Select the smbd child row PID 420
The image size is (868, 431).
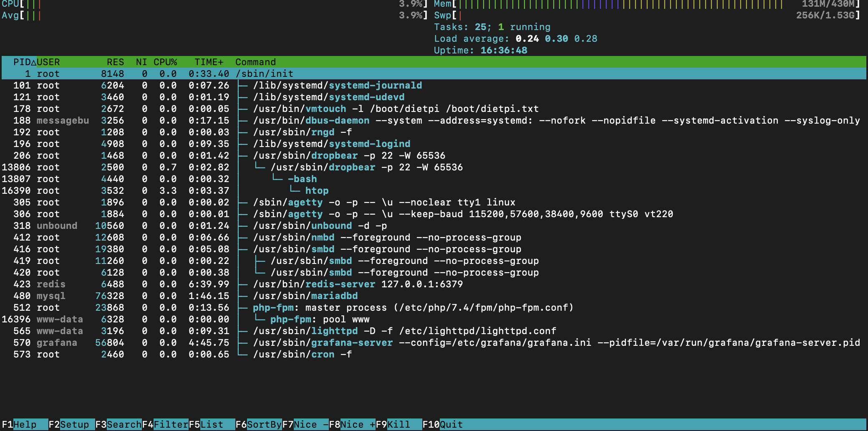434,272
